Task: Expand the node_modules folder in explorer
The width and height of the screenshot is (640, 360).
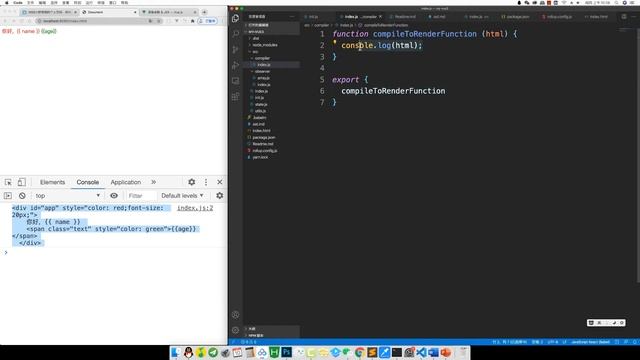Action: click(264, 45)
